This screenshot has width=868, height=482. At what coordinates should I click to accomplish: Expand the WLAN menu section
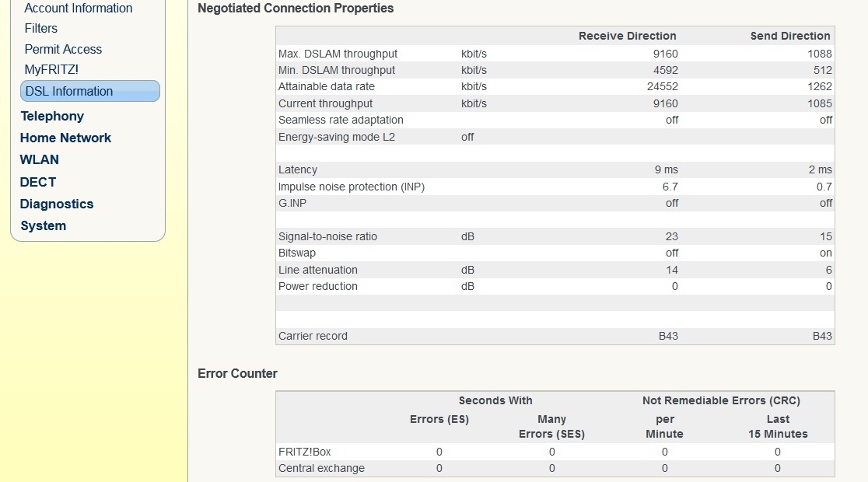[x=40, y=159]
